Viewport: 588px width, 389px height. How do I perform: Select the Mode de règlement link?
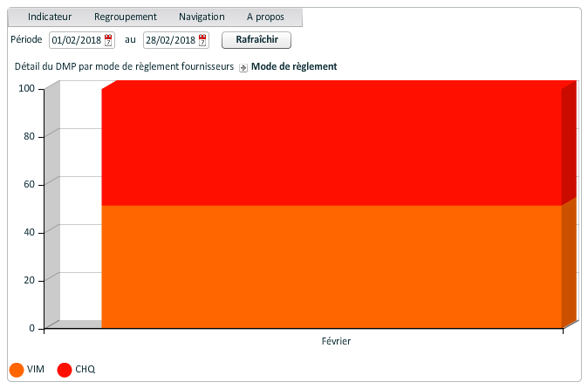coord(294,66)
